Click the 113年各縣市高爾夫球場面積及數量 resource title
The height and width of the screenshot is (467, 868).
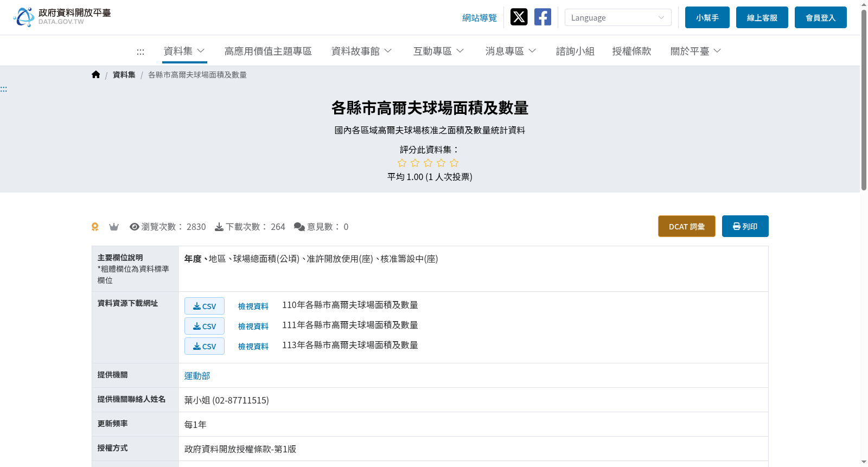pyautogui.click(x=350, y=346)
